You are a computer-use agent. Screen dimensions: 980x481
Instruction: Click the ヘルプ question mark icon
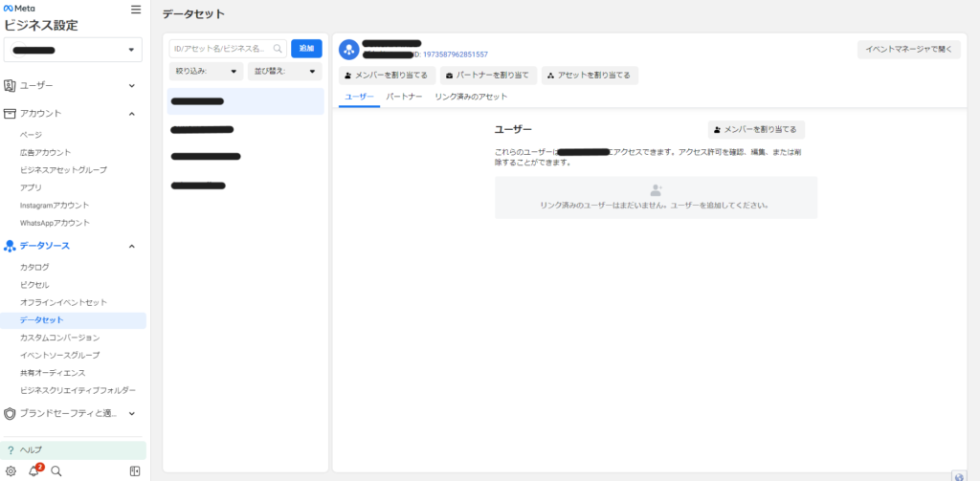[11, 449]
